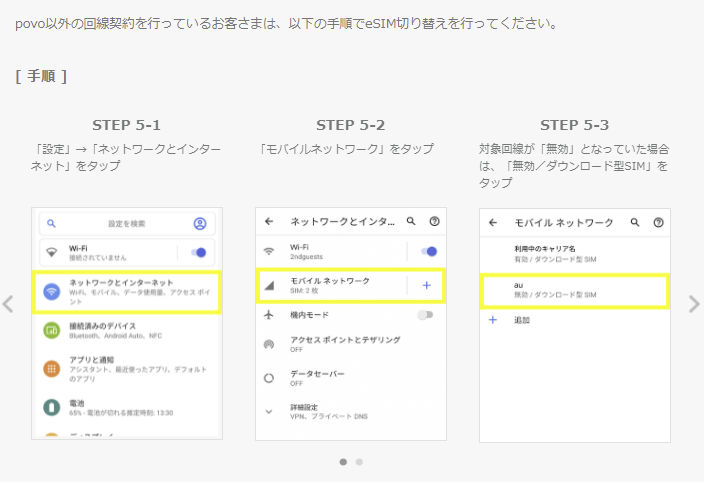Click Wi-Fi icon beside 接続されていません
Viewport: 704px width, 482px height.
52,252
